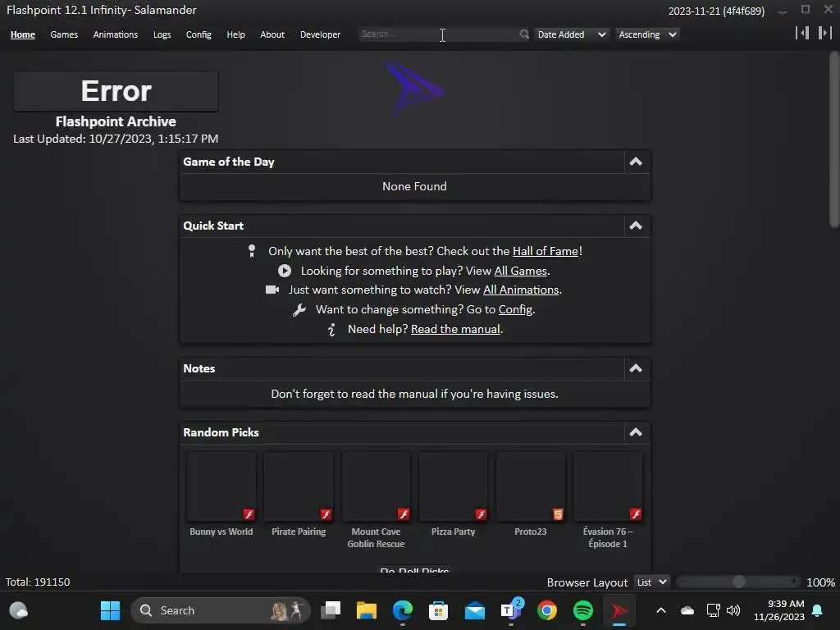
Task: Launch Microsoft Edge from the taskbar
Action: pos(402,610)
